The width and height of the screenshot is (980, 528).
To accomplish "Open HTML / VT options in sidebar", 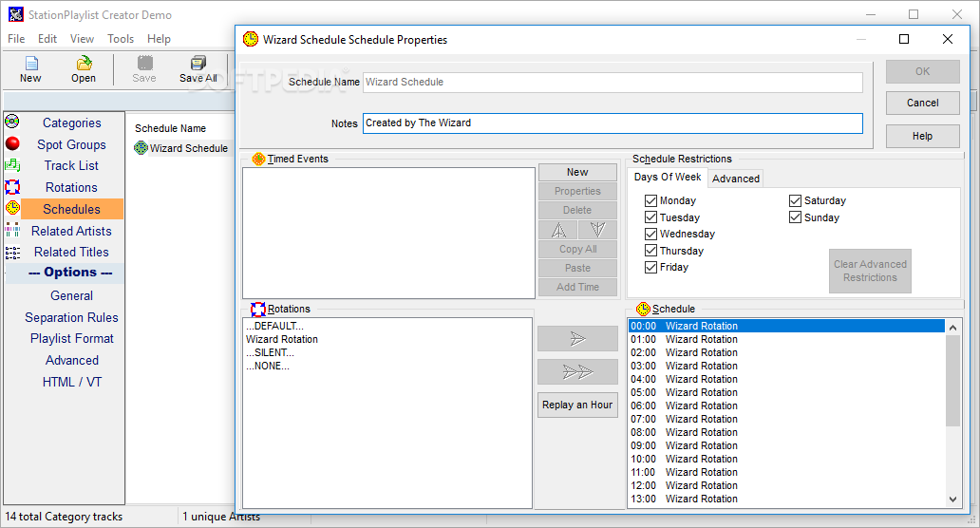I will [x=72, y=382].
